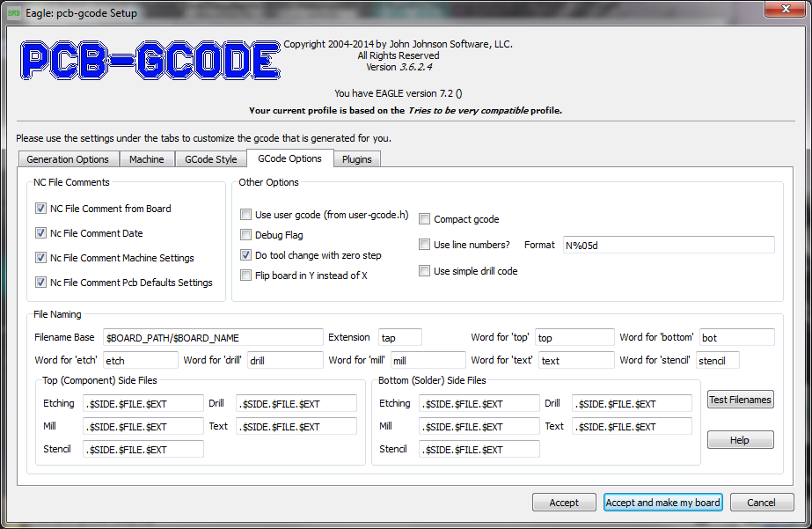Switch to the Generation Options tab
Viewport: 812px width, 529px height.
pyautogui.click(x=68, y=159)
